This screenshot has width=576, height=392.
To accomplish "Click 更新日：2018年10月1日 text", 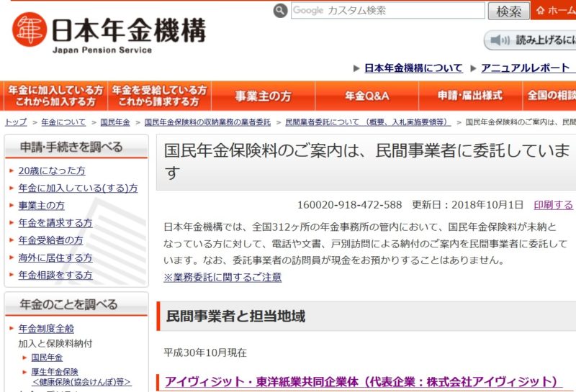I will click(x=467, y=205).
